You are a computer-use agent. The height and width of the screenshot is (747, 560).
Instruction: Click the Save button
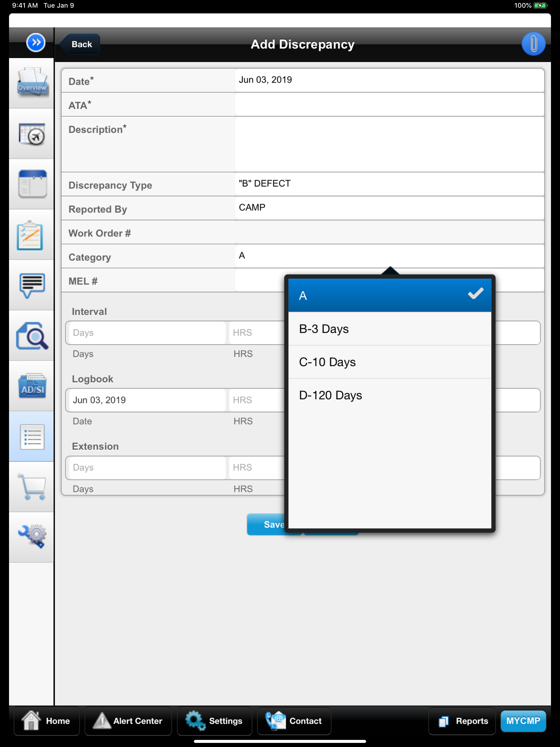point(266,524)
